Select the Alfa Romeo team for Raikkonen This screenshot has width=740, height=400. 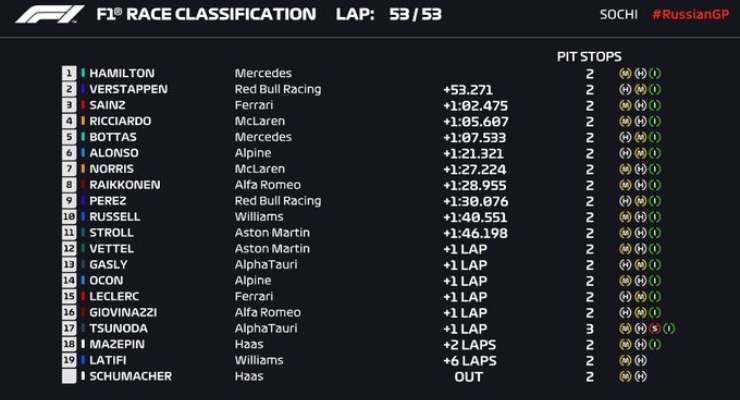coord(268,185)
